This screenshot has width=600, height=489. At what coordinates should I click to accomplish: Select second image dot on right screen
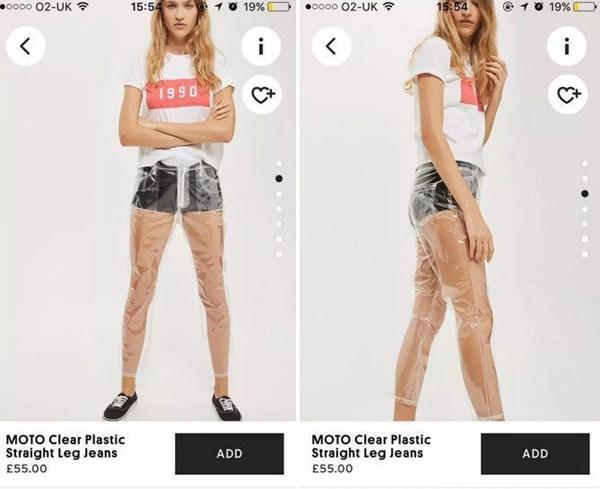pos(585,179)
